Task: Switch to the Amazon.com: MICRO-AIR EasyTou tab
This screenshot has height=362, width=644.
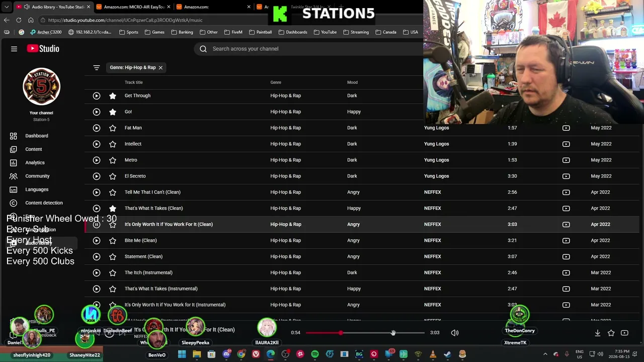Action: tap(133, 7)
